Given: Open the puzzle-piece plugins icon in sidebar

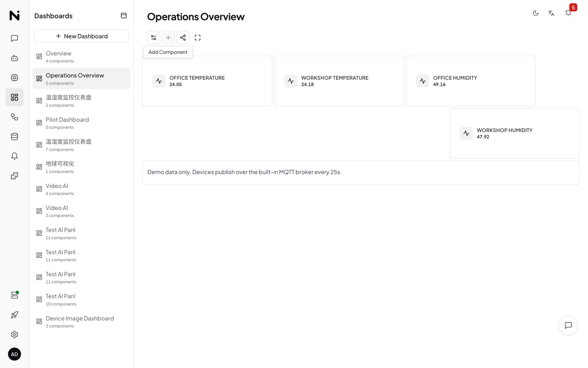Looking at the screenshot, I should 14,176.
